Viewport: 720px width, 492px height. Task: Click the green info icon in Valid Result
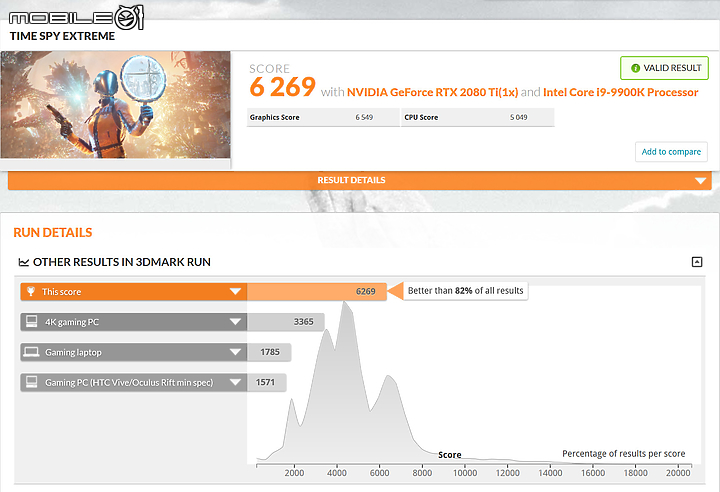pos(636,68)
